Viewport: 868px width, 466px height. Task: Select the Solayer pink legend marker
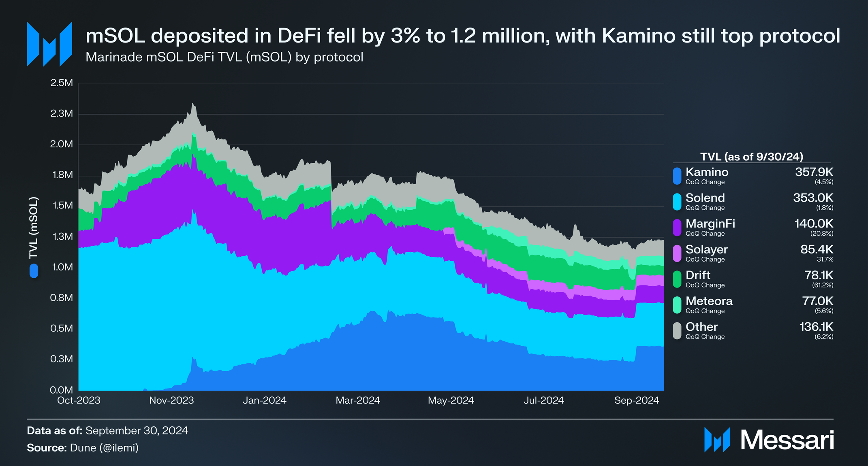pyautogui.click(x=677, y=253)
